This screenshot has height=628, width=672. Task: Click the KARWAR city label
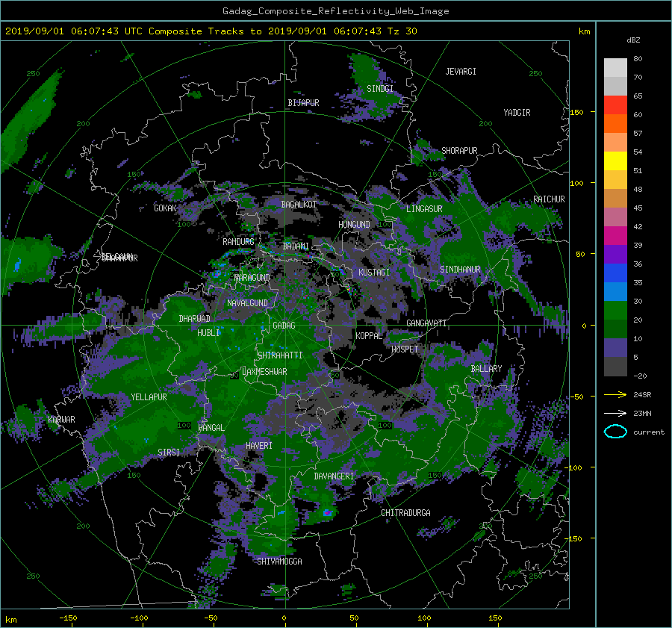point(61,420)
